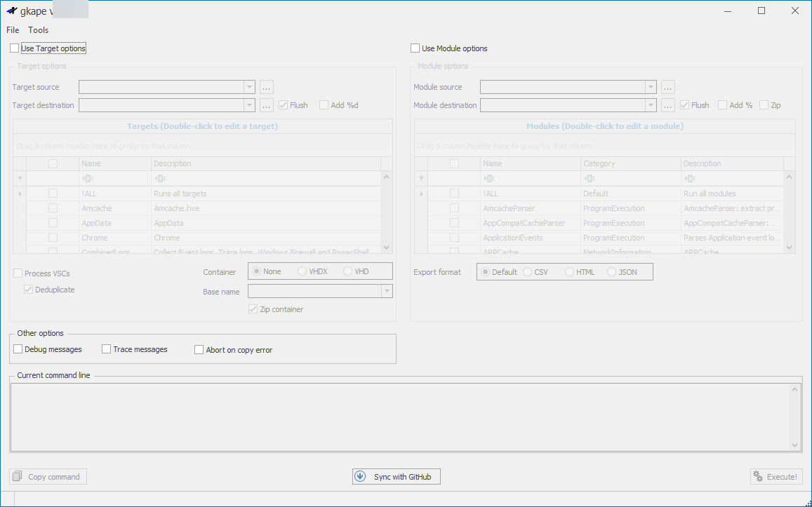Enable Use Target options checkbox
This screenshot has width=812, height=507.
(x=15, y=48)
